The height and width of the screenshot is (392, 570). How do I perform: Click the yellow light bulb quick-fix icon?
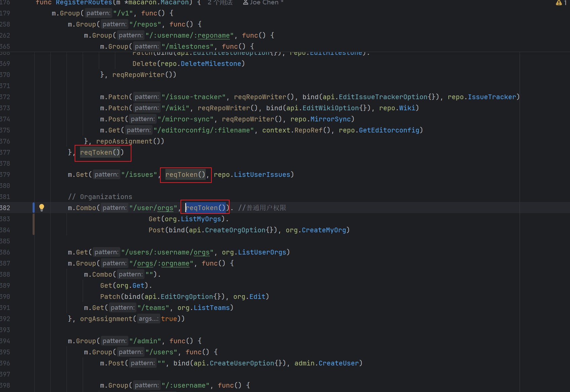pos(42,207)
